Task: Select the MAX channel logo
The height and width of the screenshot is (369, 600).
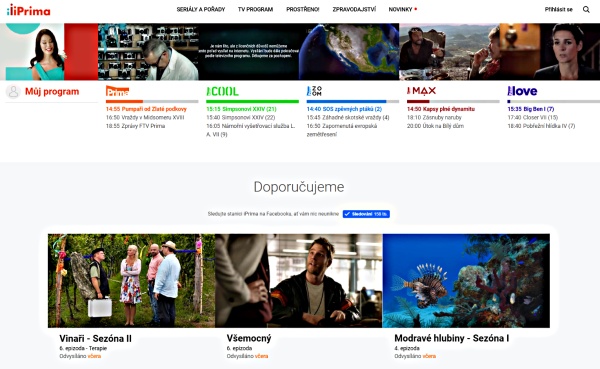Action: point(421,91)
